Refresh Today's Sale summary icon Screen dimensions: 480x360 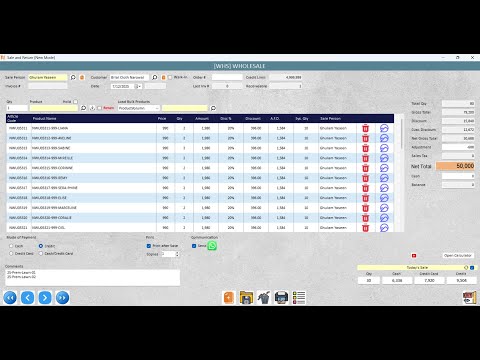click(466, 268)
